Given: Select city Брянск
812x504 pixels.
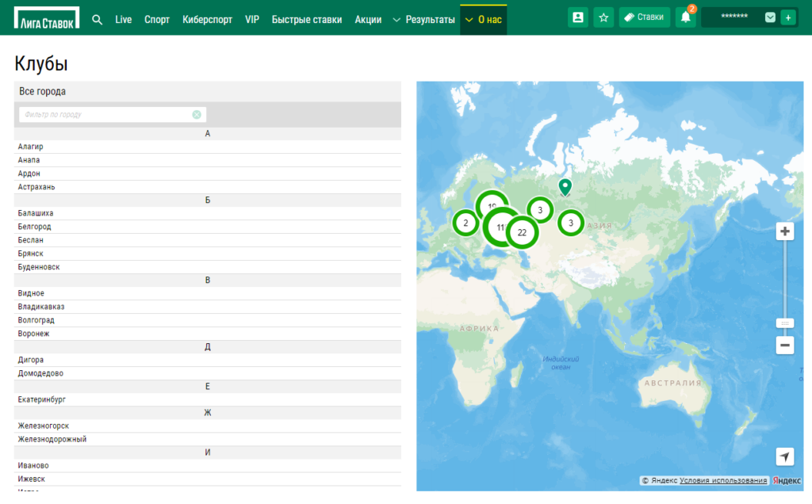Looking at the screenshot, I should tap(208, 254).
